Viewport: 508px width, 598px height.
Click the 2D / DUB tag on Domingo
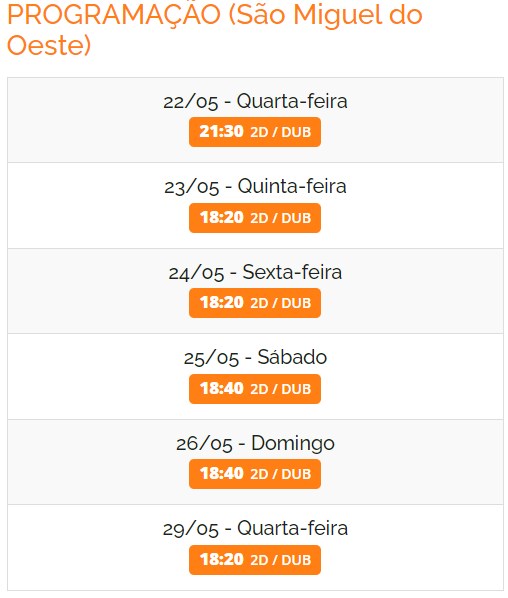click(x=280, y=474)
